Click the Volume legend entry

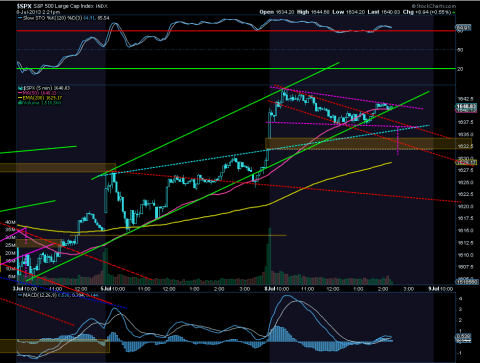click(39, 103)
